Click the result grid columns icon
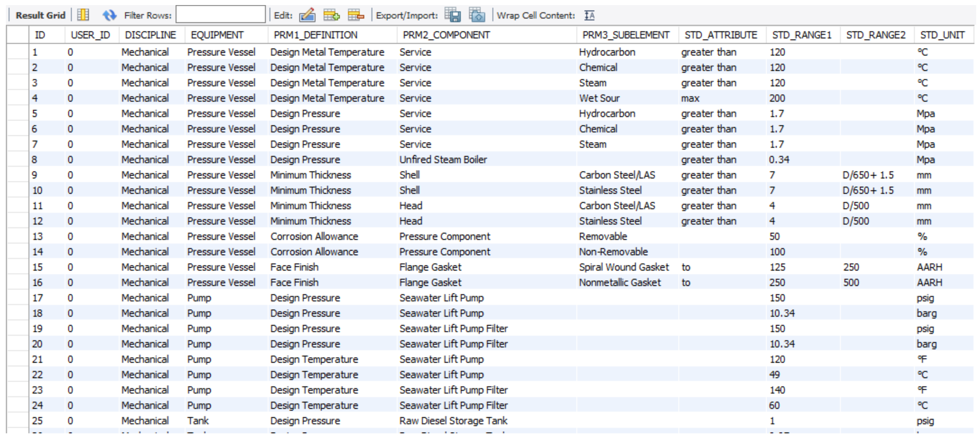The width and height of the screenshot is (980, 441). [x=83, y=15]
